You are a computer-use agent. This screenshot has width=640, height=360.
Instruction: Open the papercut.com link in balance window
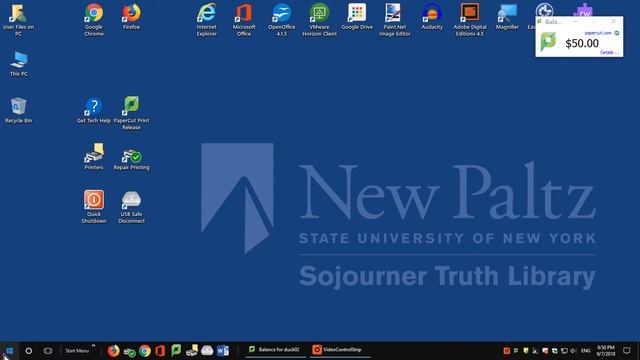click(598, 33)
